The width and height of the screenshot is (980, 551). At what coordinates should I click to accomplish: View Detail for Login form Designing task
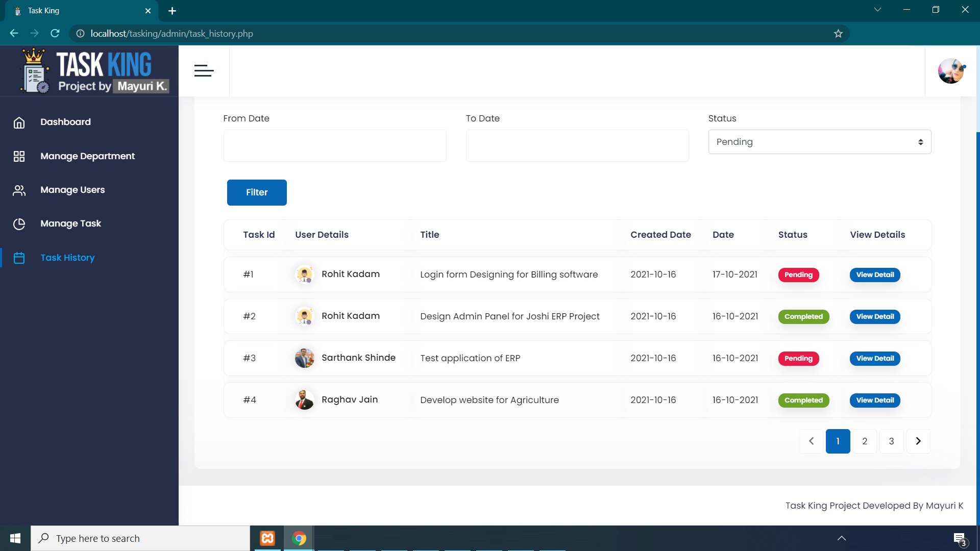875,274
